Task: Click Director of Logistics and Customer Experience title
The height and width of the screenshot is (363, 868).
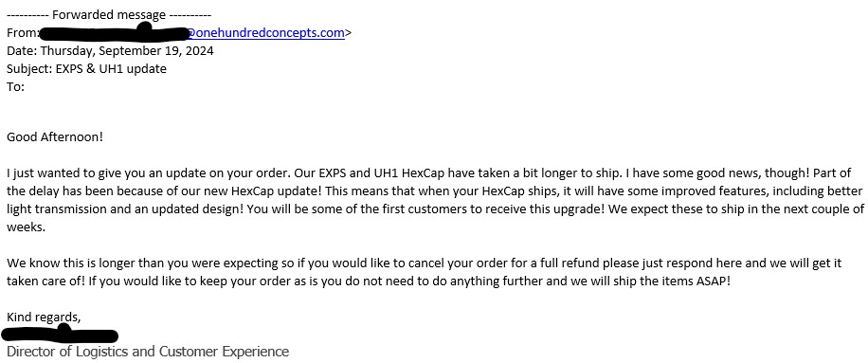Action: pos(148,352)
